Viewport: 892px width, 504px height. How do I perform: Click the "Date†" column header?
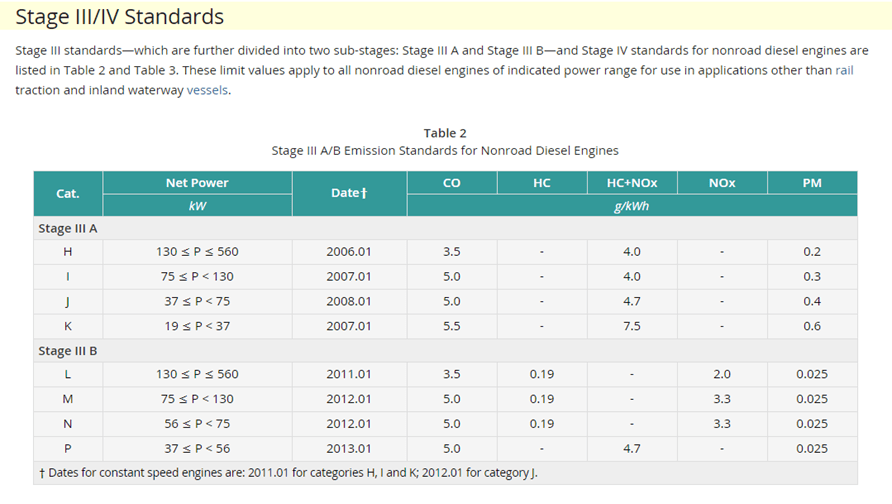[x=348, y=193]
